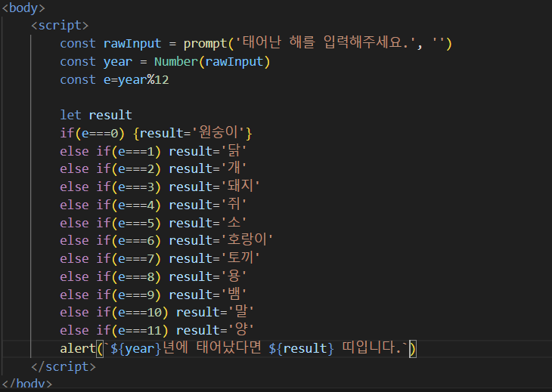This screenshot has width=552, height=392.
Task: Click the Number function call
Action: pos(176,61)
